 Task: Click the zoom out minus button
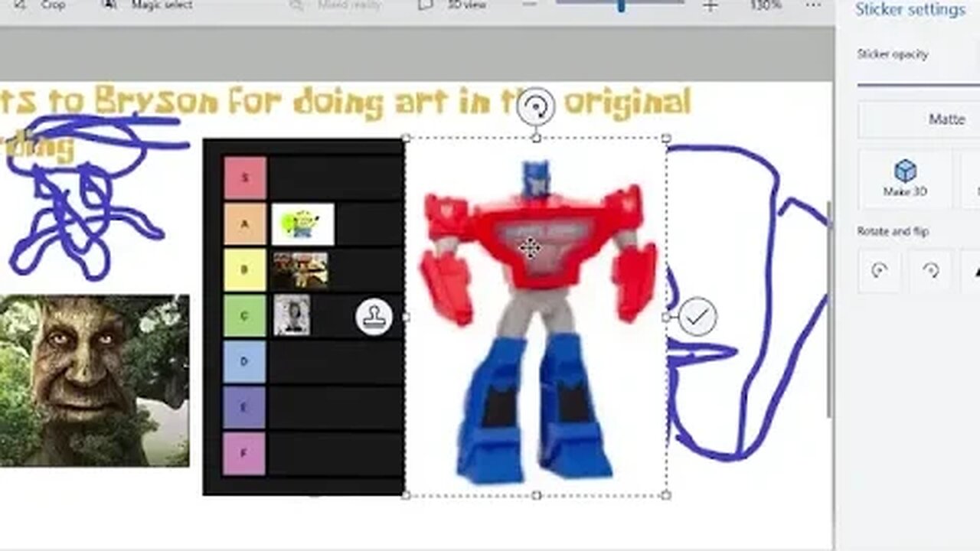[529, 5]
